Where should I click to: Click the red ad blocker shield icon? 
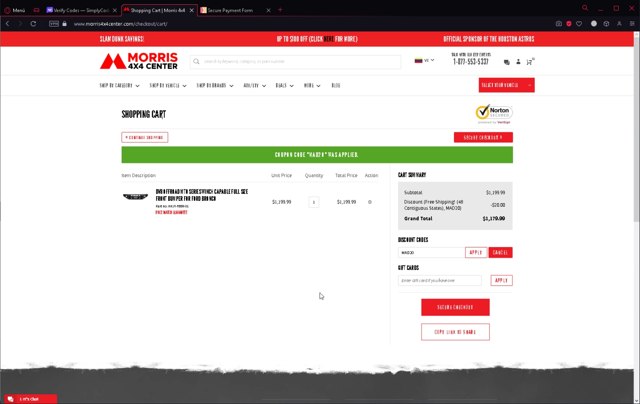(x=569, y=24)
